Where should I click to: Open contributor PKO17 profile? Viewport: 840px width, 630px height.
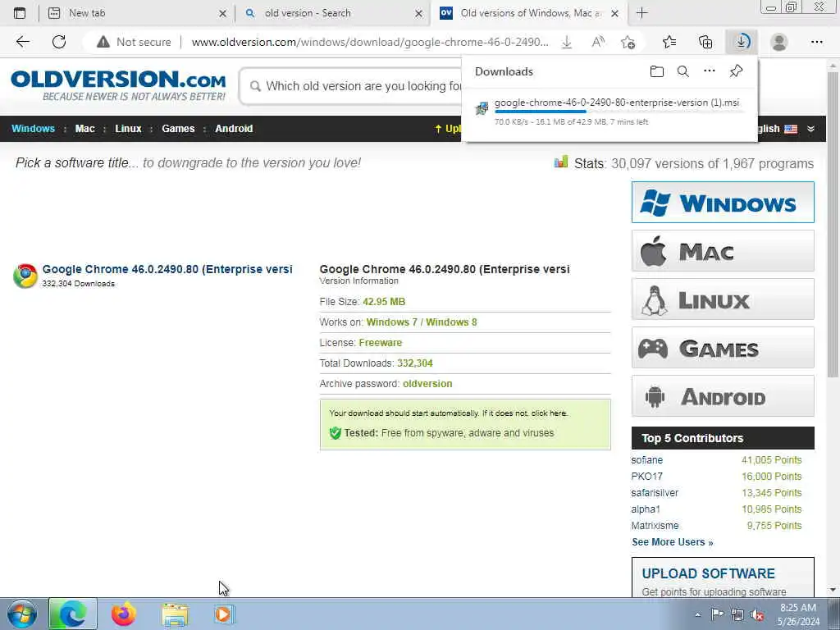click(x=646, y=477)
